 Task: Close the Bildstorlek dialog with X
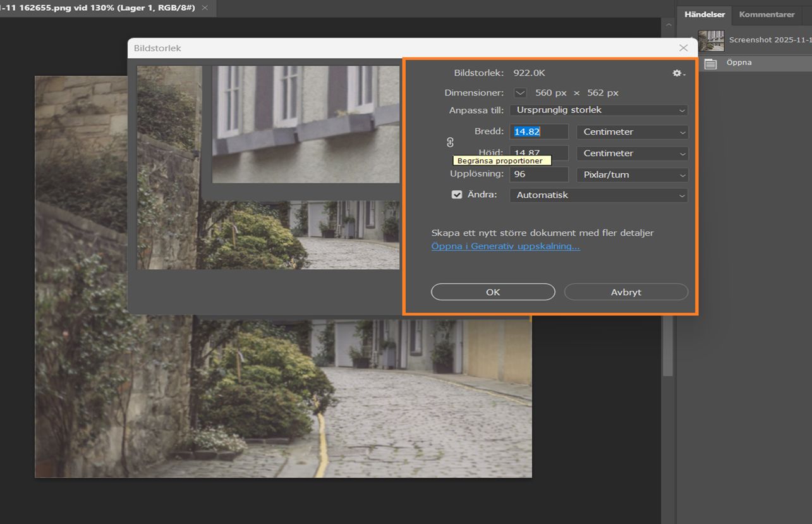pos(683,48)
